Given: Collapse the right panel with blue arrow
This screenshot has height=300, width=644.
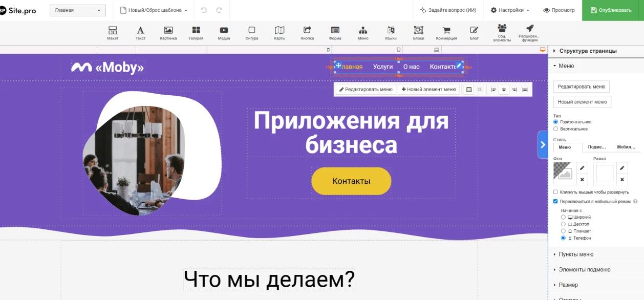Looking at the screenshot, I should point(543,145).
